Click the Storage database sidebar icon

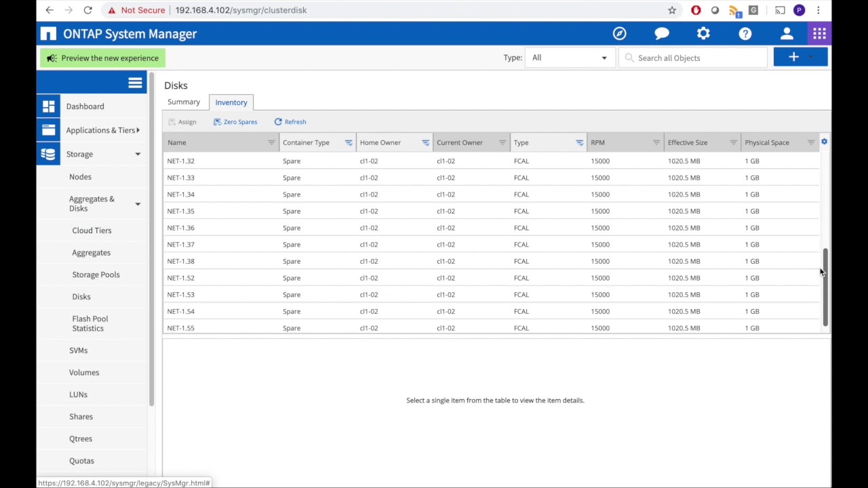point(48,154)
